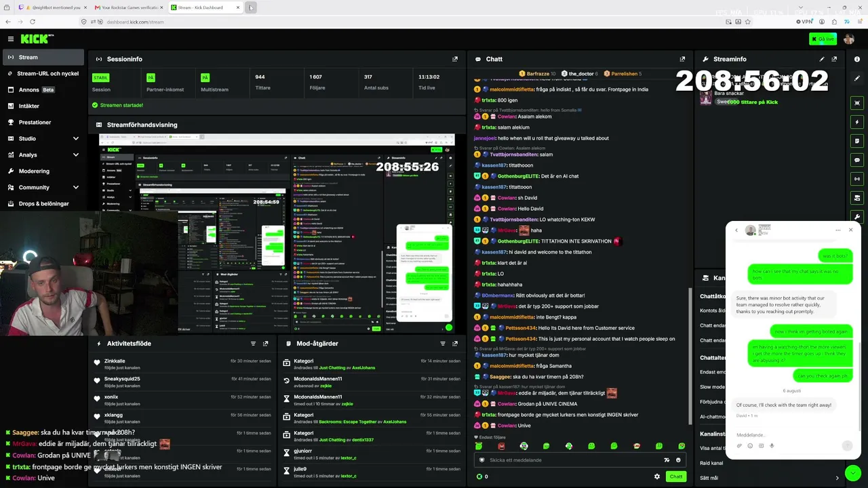Open the filter in Aktivitetsflöde panel
Image resolution: width=868 pixels, height=488 pixels.
tap(253, 344)
